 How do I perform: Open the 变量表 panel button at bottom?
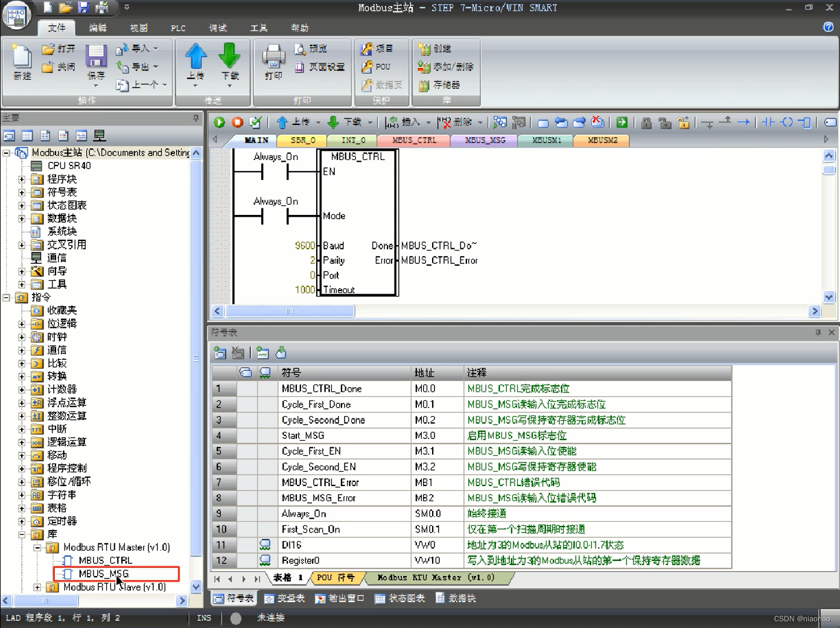(x=284, y=598)
